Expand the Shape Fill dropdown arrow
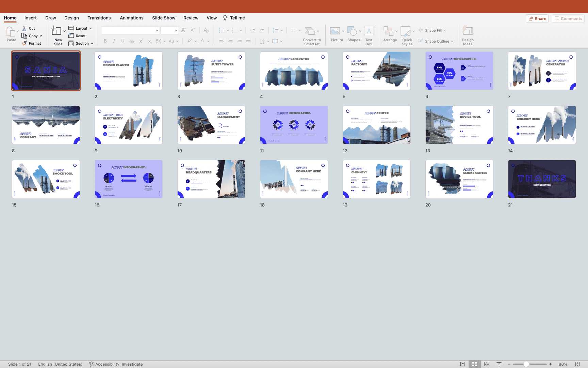This screenshot has width=588, height=368. pyautogui.click(x=444, y=30)
